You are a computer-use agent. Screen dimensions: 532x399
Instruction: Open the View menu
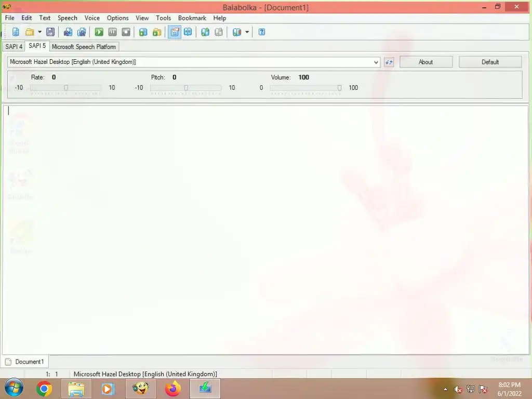click(142, 18)
